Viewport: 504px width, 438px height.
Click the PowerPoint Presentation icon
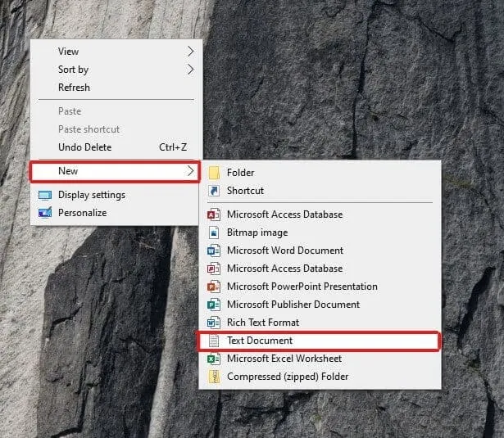tap(214, 286)
